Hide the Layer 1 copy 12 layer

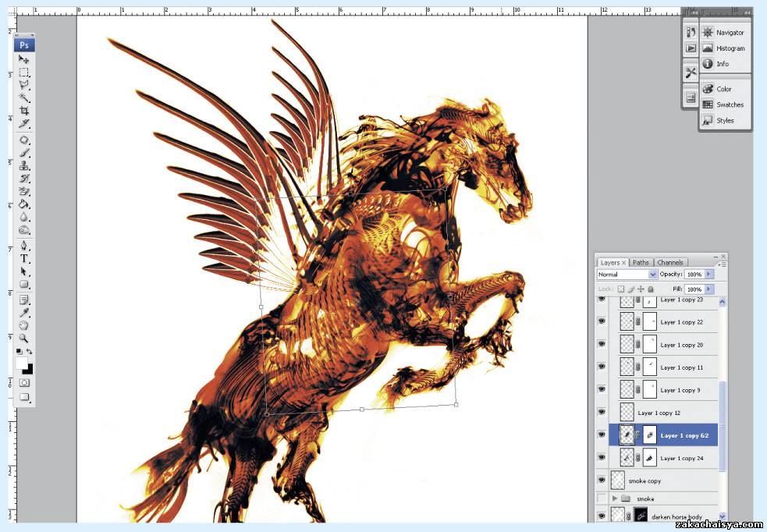click(x=602, y=412)
